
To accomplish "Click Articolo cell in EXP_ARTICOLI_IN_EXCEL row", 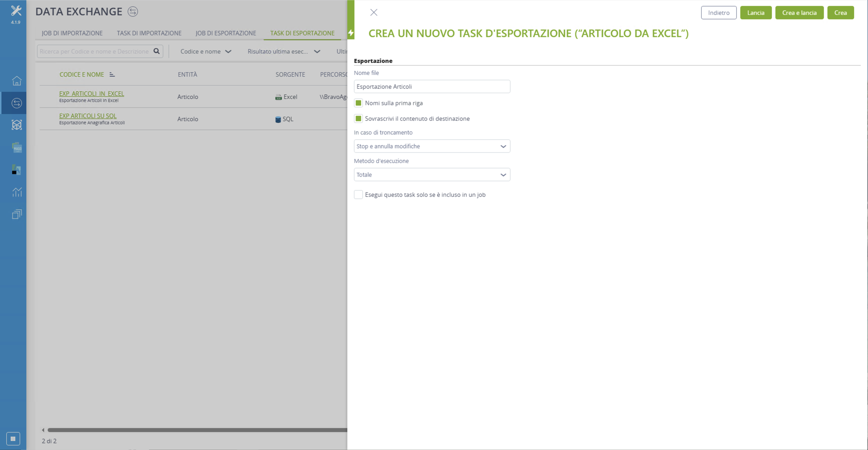I will tap(188, 97).
